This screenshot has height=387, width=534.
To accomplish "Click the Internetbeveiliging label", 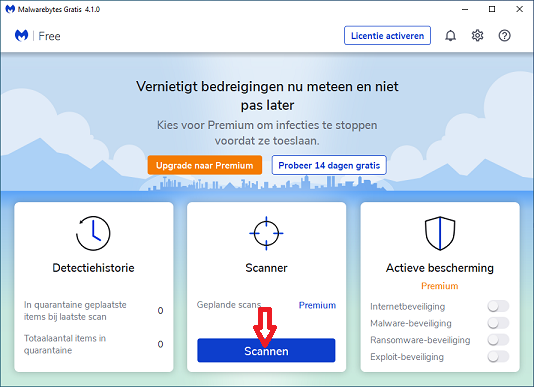I will pos(408,307).
